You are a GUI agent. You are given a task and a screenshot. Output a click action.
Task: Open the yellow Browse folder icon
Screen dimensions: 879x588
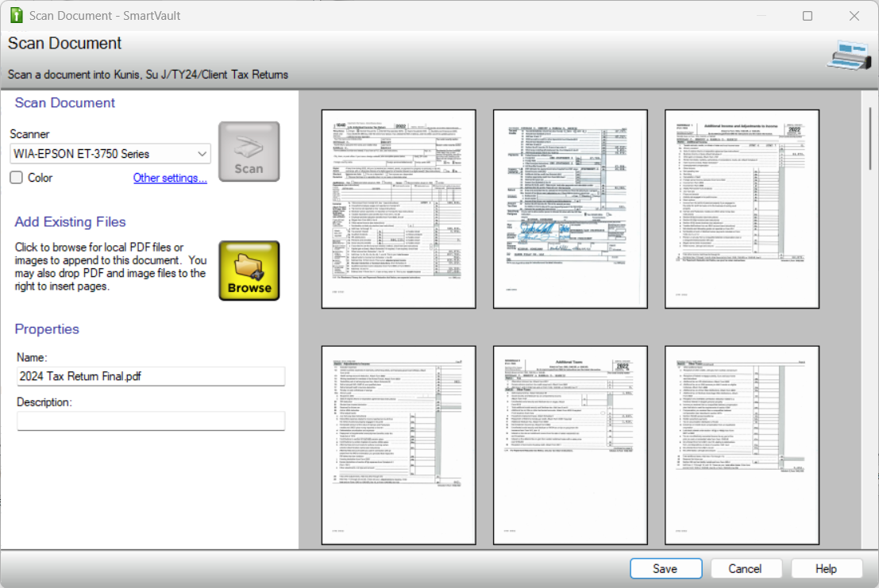pos(249,268)
